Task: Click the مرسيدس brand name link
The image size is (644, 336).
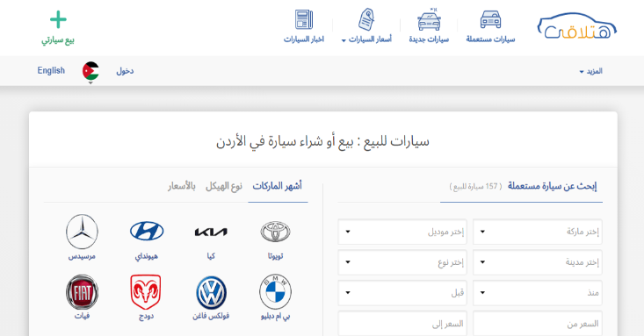Action: pos(82,256)
